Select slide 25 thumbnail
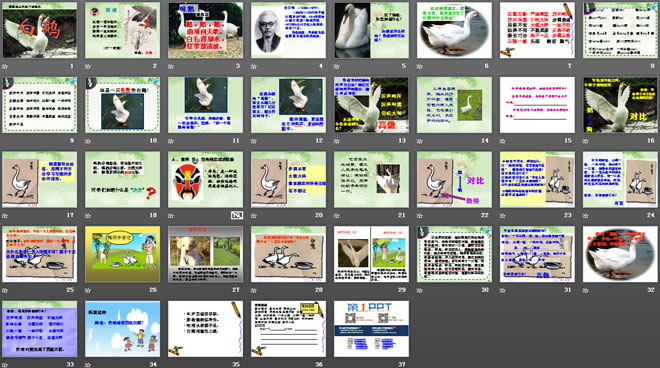The image size is (660, 368). 40,254
